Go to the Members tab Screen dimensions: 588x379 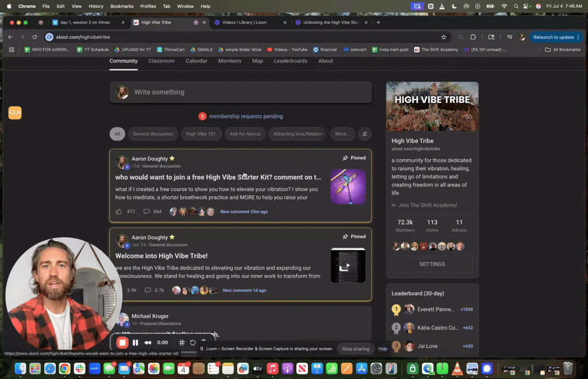point(230,61)
